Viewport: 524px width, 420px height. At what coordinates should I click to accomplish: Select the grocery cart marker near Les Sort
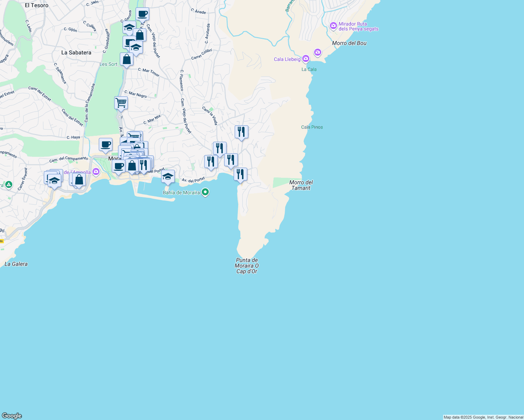[120, 103]
